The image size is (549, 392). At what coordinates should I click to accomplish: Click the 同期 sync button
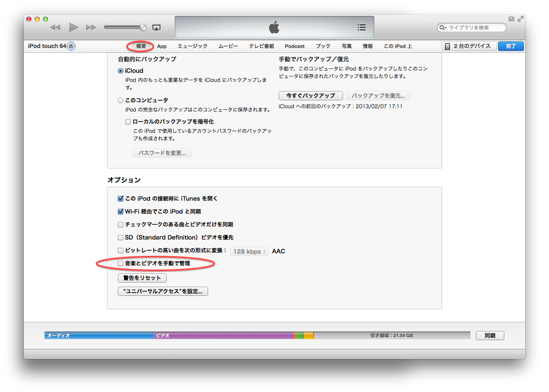click(490, 336)
